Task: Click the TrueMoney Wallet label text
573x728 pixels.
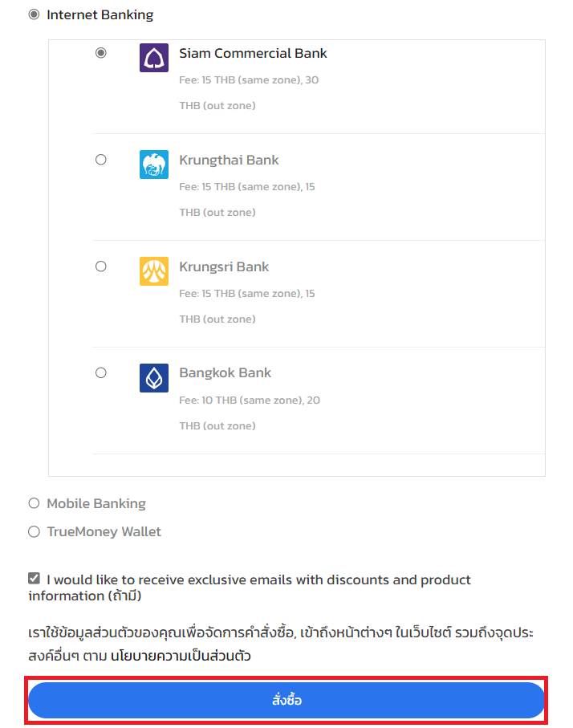Action: tap(104, 531)
